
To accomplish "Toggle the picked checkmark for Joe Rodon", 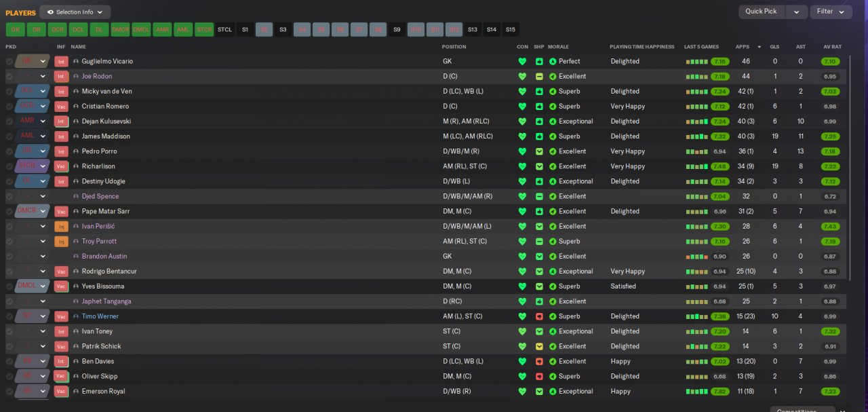I will tap(9, 76).
